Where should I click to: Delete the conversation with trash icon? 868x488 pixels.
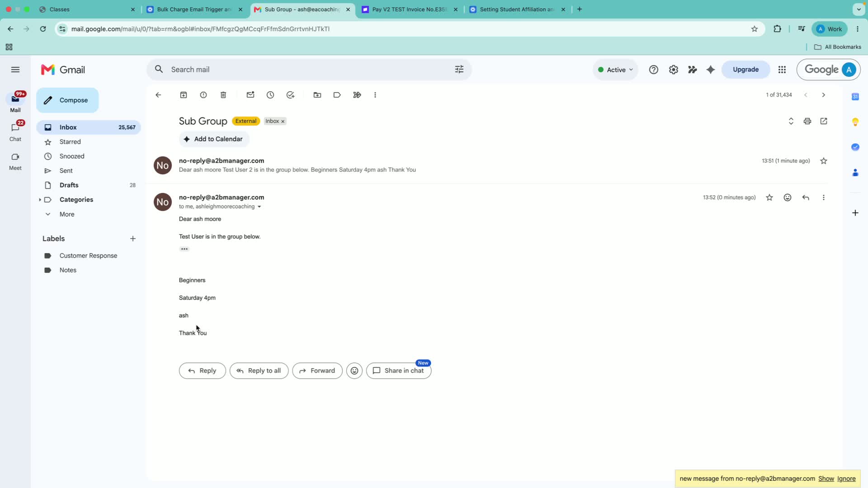point(223,95)
